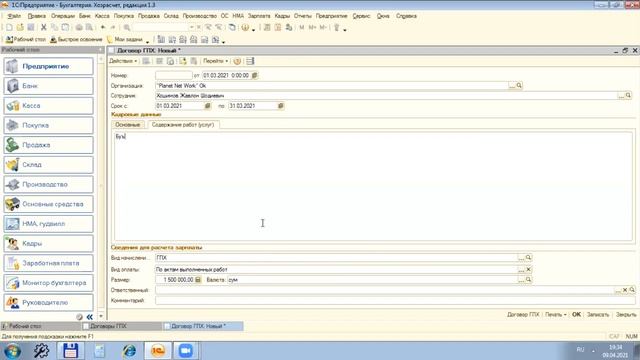Open calendar picker for document date field
Screen dimensions: 640x360
click(x=255, y=76)
